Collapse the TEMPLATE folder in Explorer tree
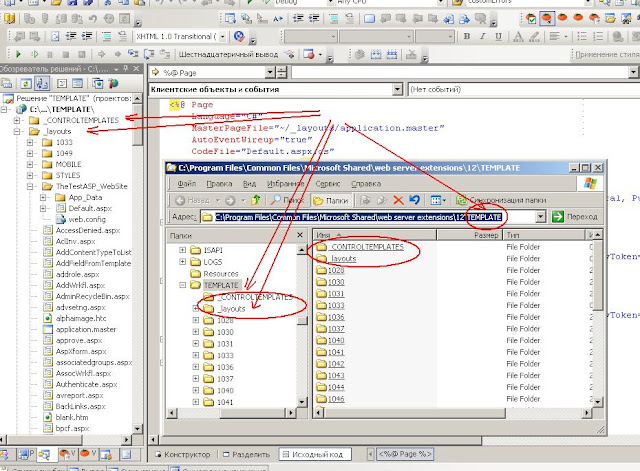This screenshot has height=471, width=640. pos(182,285)
